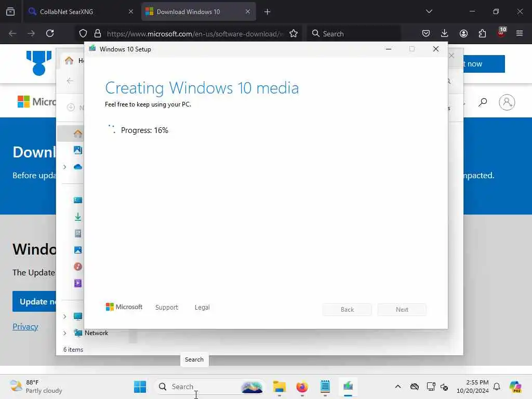Screen dimensions: 532x399
Task: Switch to Download Windows 10 tab
Action: 198,11
